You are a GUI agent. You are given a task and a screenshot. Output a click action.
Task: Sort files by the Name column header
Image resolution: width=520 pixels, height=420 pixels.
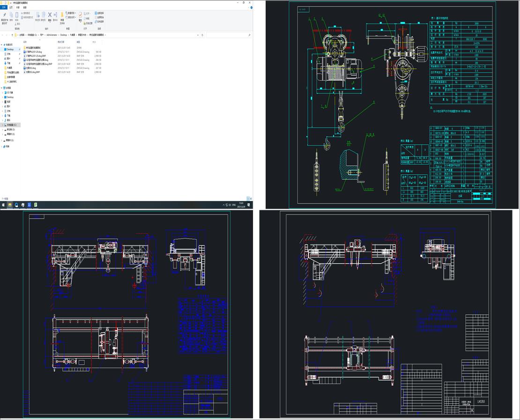(x=25, y=42)
